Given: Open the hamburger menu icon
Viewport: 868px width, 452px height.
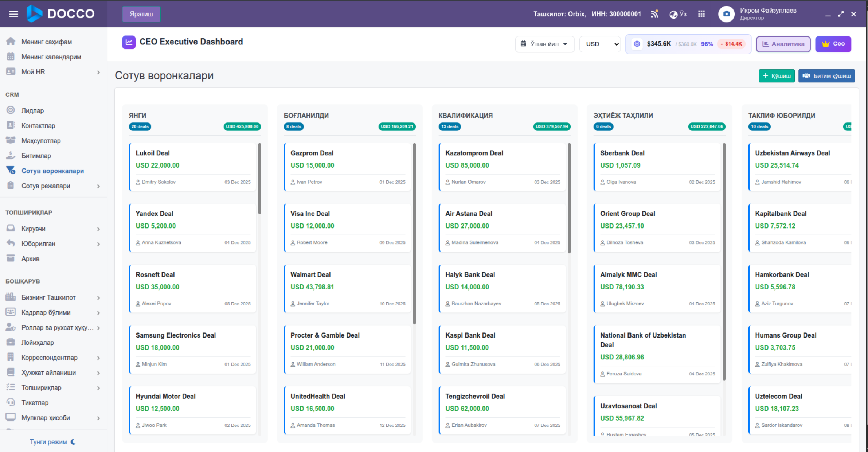Looking at the screenshot, I should [x=13, y=14].
